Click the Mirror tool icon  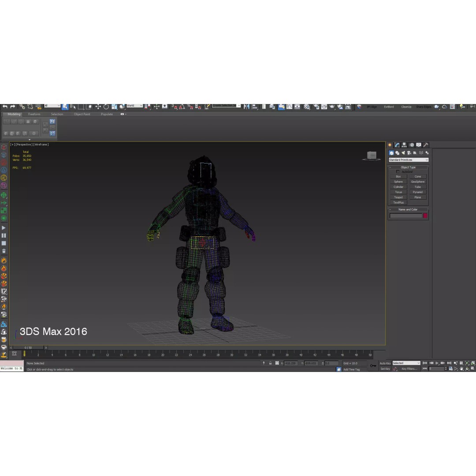coord(246,107)
